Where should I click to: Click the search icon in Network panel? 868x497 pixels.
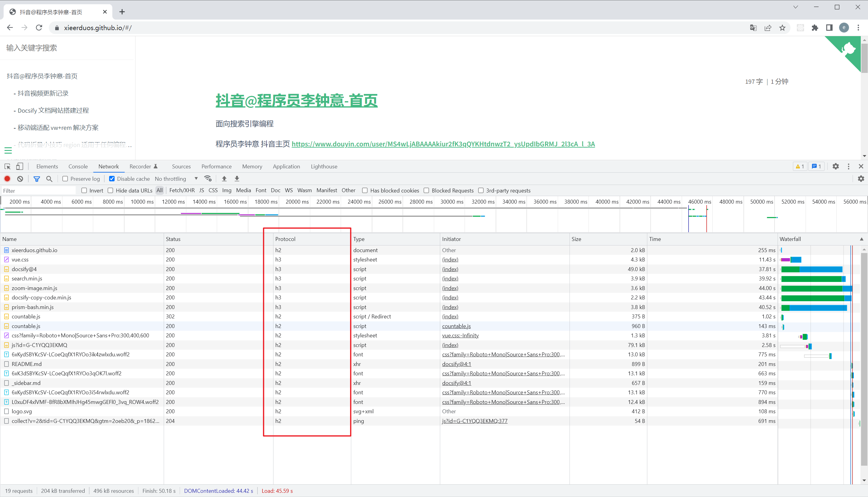tap(49, 178)
